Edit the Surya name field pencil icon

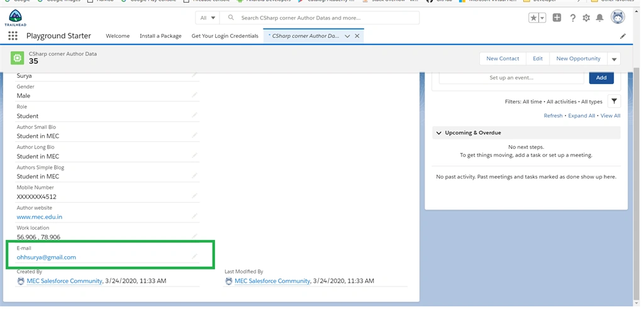point(194,75)
